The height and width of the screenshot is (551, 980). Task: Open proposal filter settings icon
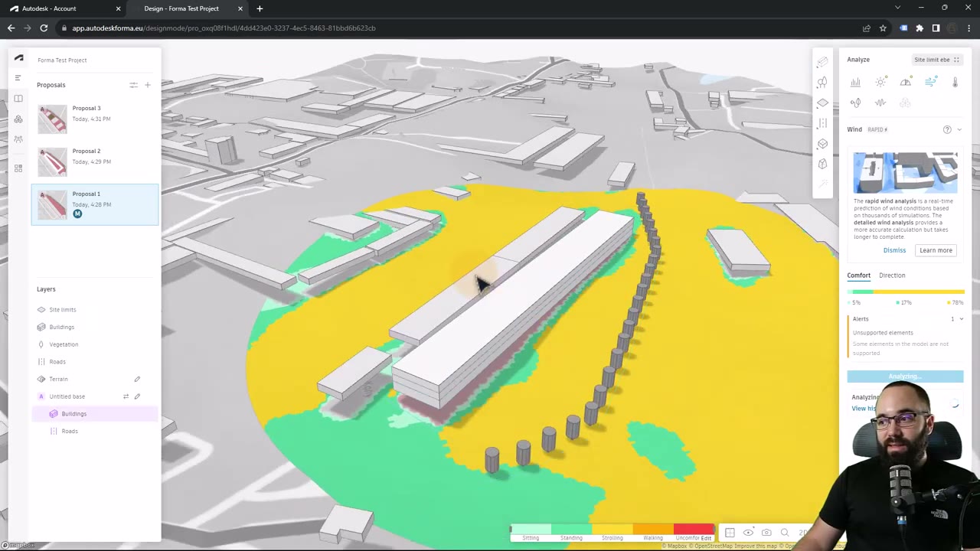click(133, 85)
